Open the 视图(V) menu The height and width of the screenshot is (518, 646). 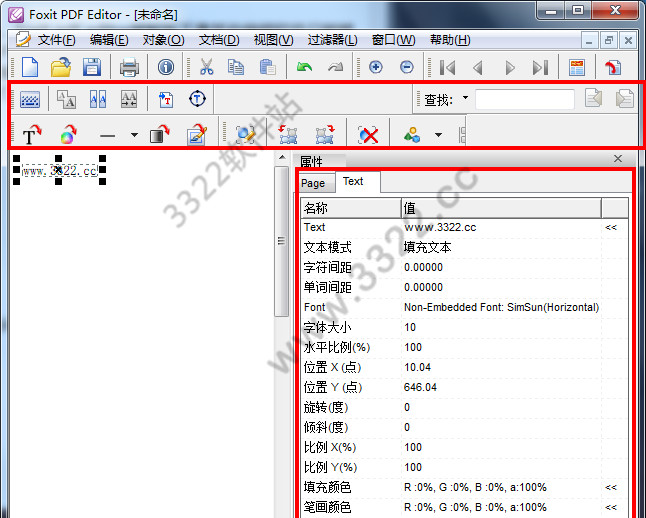tap(274, 40)
